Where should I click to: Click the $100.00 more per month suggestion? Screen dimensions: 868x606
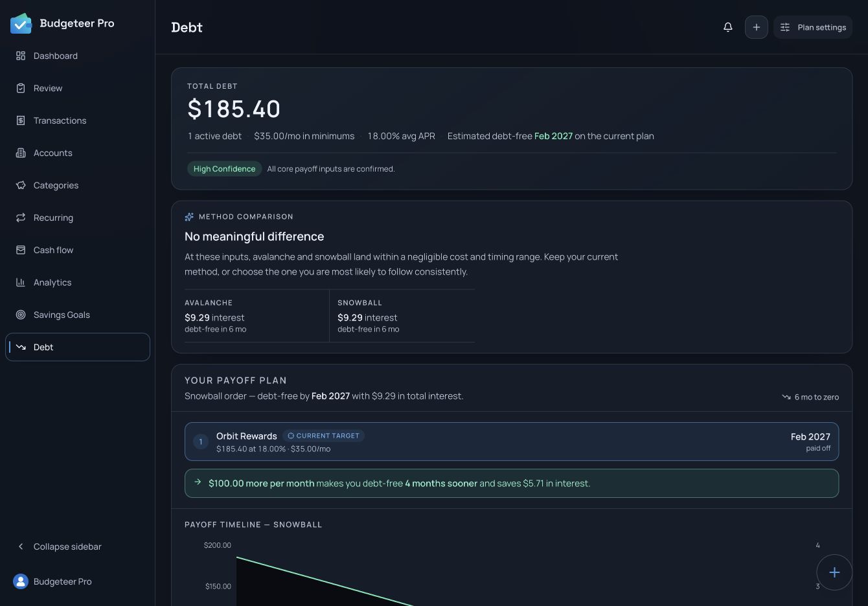coord(512,483)
